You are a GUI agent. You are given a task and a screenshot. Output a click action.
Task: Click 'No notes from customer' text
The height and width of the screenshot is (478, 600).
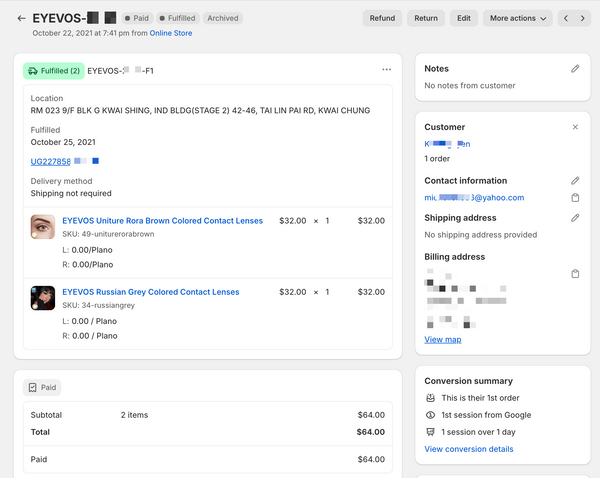pos(470,86)
